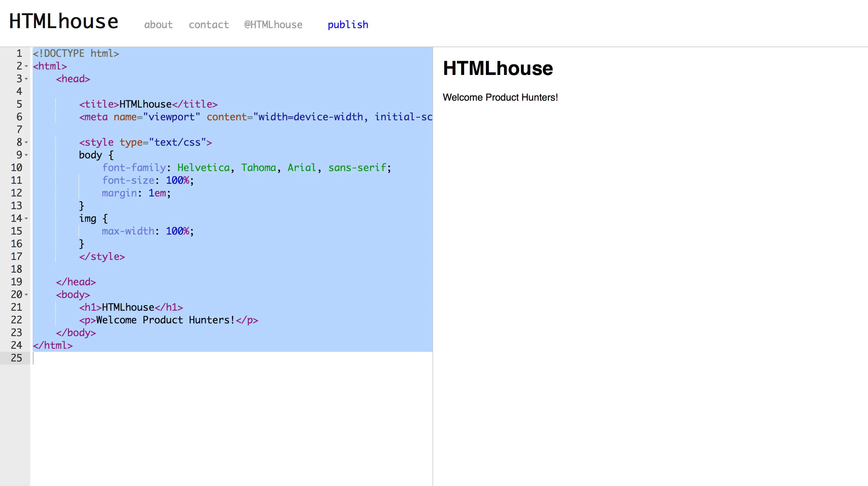Image resolution: width=868 pixels, height=486 pixels.
Task: Click line number 5 in the gutter
Action: [x=19, y=104]
